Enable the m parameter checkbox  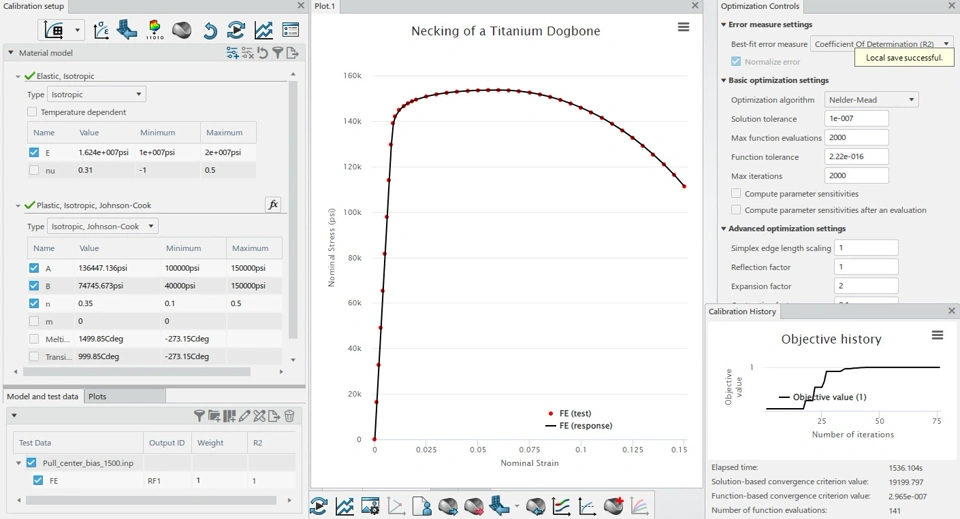(34, 321)
